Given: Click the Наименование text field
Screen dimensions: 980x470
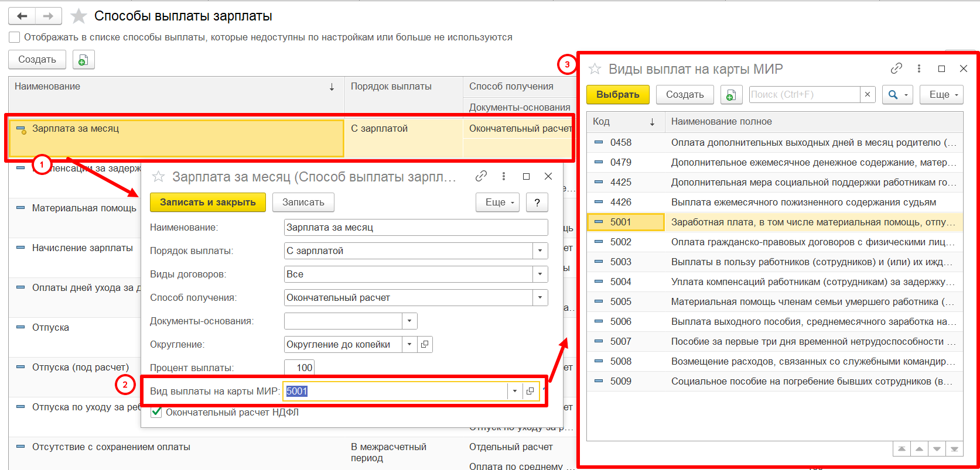Looking at the screenshot, I should [415, 227].
